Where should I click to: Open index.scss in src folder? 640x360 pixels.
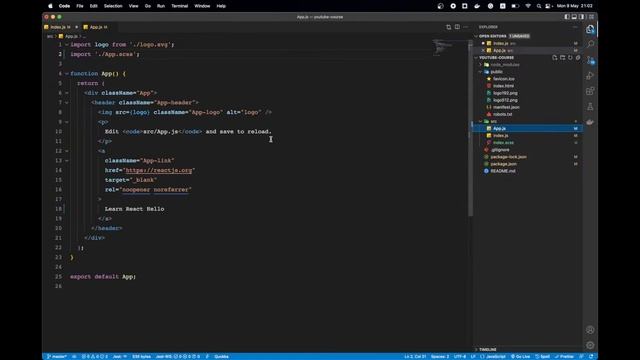tap(503, 142)
